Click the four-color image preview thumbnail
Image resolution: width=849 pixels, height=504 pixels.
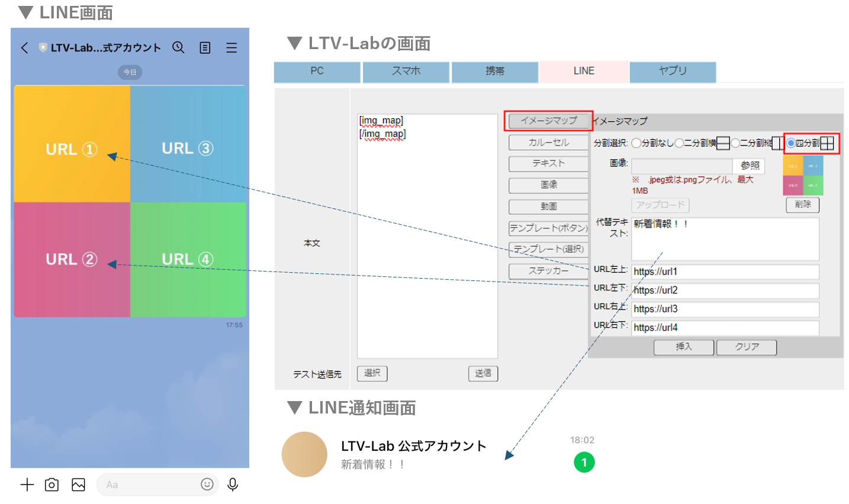803,176
